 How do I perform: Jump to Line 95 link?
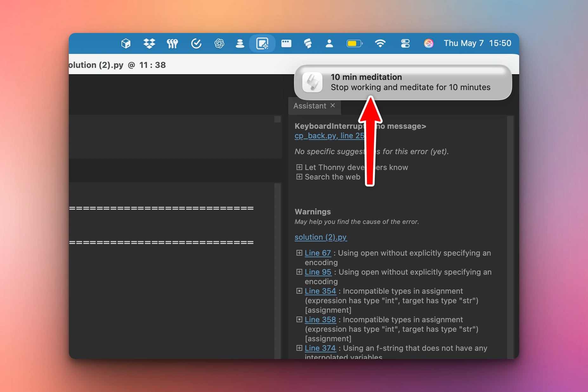318,272
